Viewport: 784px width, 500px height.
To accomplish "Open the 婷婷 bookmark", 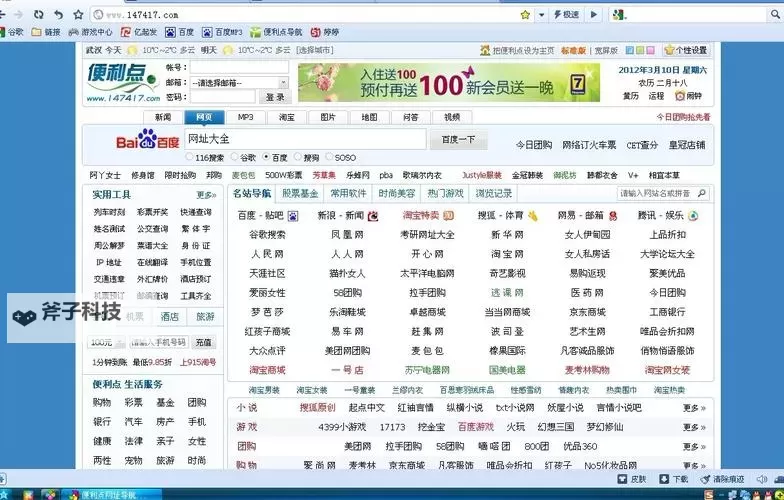I will [324, 32].
